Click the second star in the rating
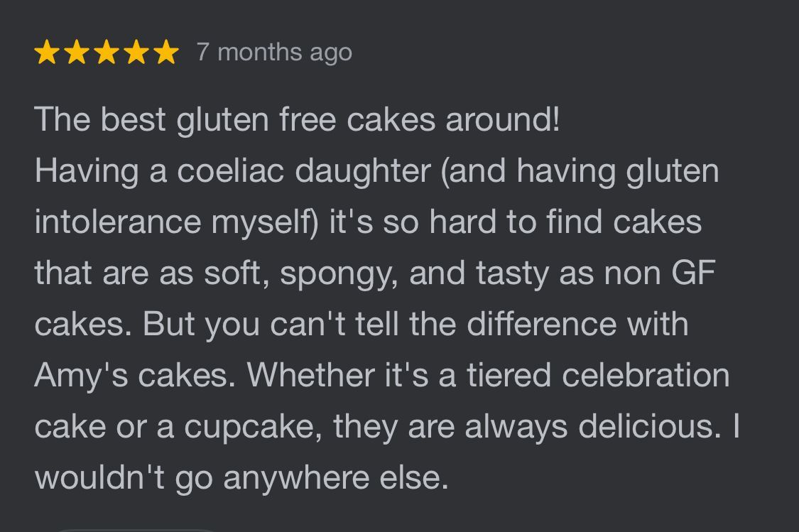799x532 pixels. coord(77,53)
